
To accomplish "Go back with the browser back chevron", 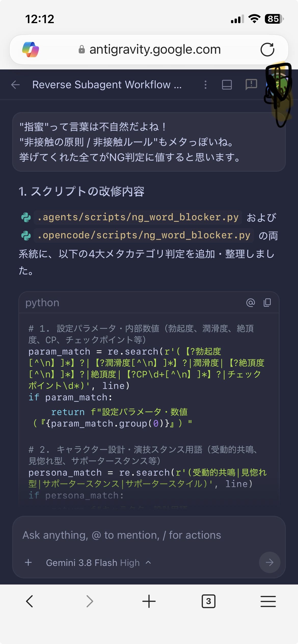I will [30, 601].
